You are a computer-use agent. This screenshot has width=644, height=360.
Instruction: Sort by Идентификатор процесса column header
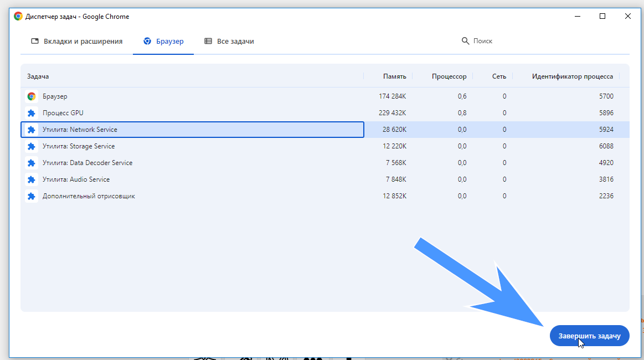[x=573, y=76]
